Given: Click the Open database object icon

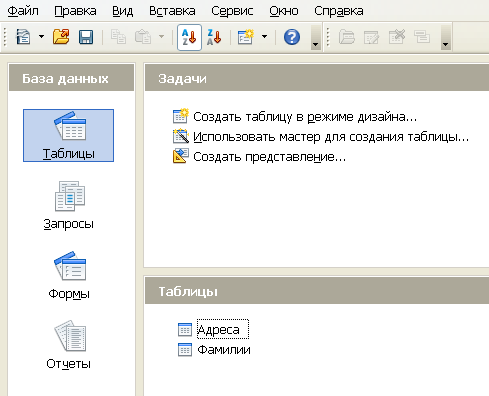Looking at the screenshot, I should coord(347,37).
